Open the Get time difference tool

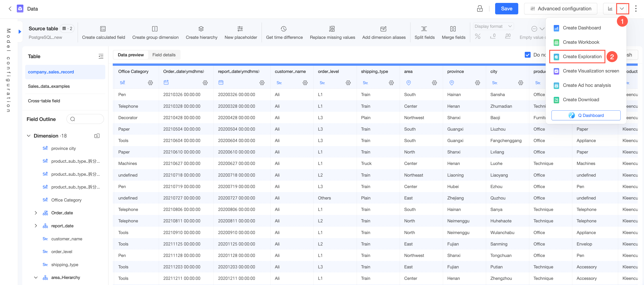284,33
